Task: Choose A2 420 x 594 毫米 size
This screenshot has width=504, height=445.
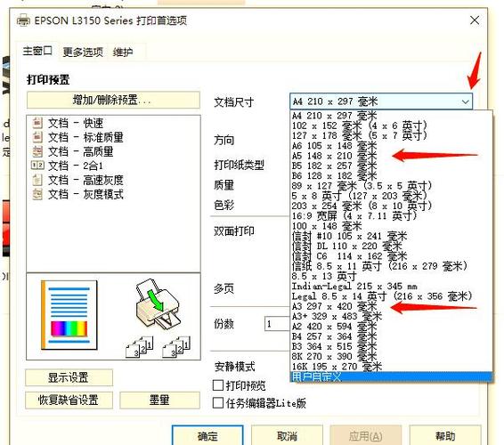Action: 391,327
